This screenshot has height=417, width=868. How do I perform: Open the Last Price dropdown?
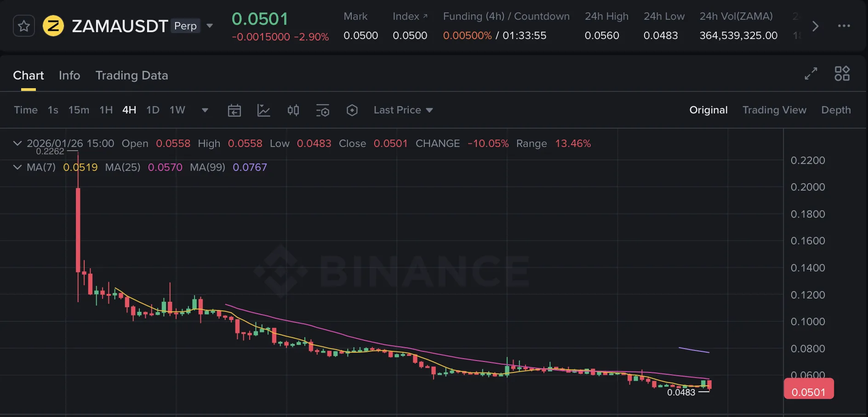tap(403, 110)
